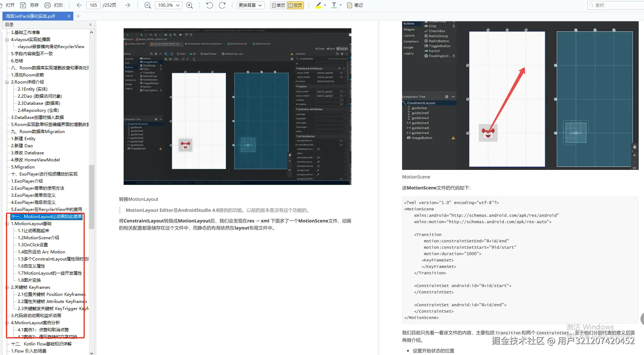Select outline entry 5.Migration
Viewport: 644px width, 355px height.
(23, 167)
